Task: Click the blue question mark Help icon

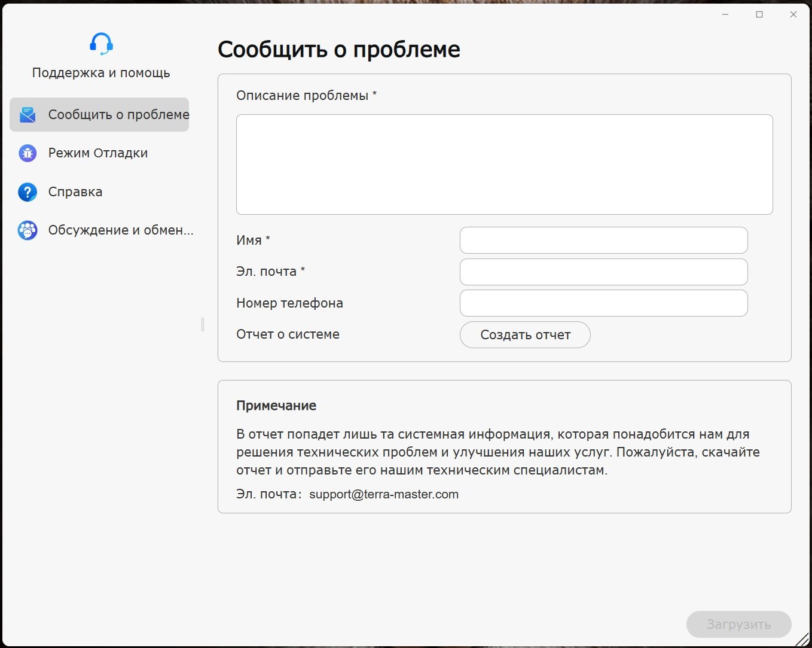Action: 28,192
